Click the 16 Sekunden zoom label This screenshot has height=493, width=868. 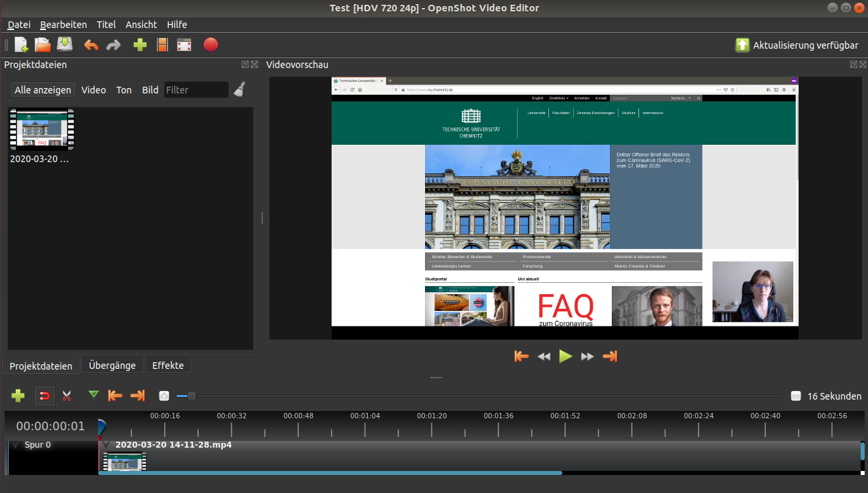tap(834, 396)
